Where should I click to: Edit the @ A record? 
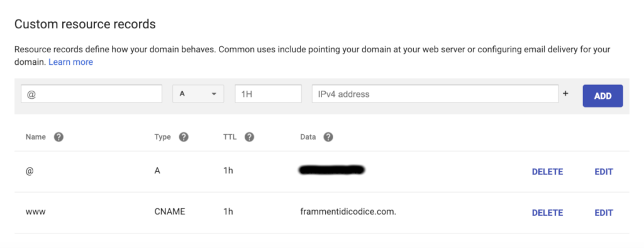tap(604, 172)
